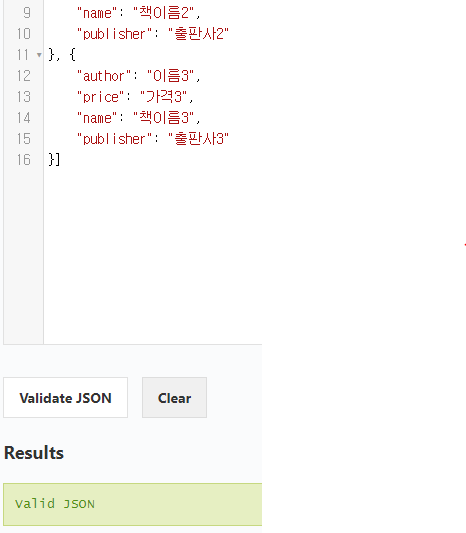
Task: Collapse the code fold arrow at line 11
Action: point(39,55)
